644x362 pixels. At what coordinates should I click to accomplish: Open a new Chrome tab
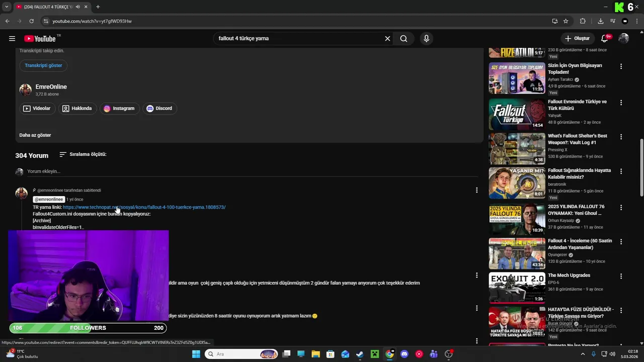(98, 7)
